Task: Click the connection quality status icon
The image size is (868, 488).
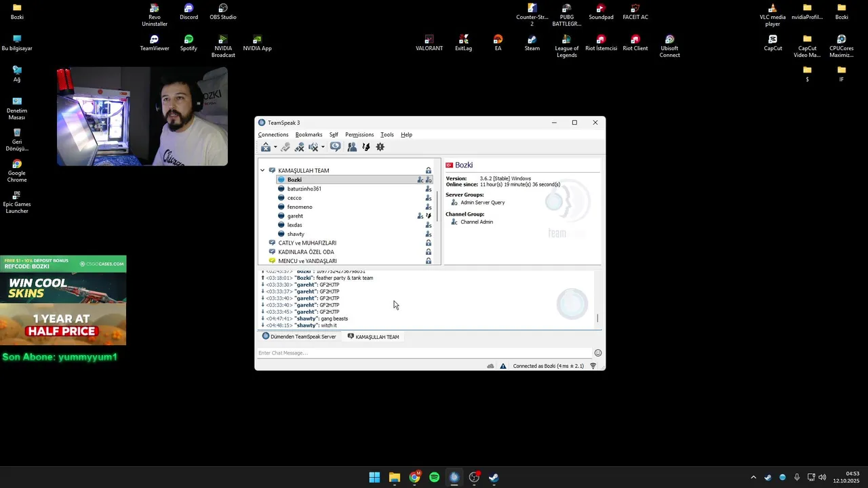Action: (x=593, y=366)
